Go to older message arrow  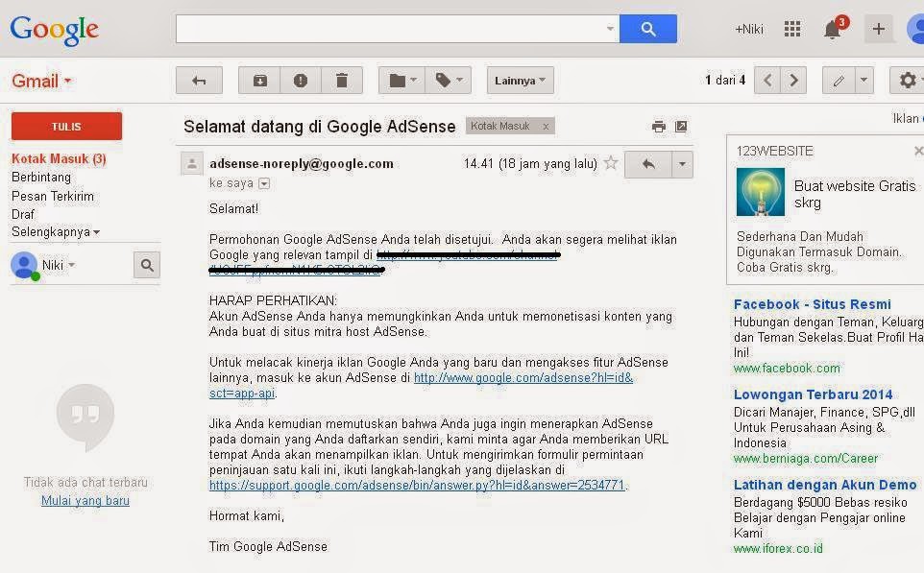pyautogui.click(x=793, y=80)
